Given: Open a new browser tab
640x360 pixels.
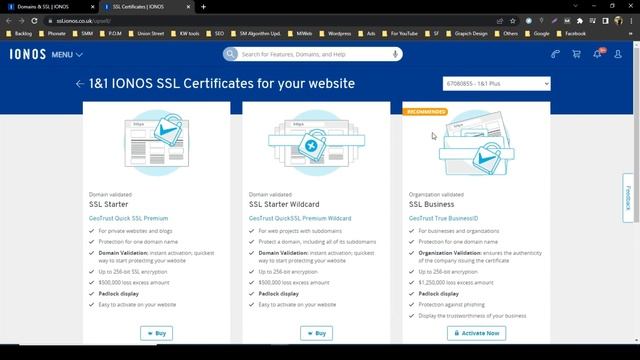Looking at the screenshot, I should 203,7.
